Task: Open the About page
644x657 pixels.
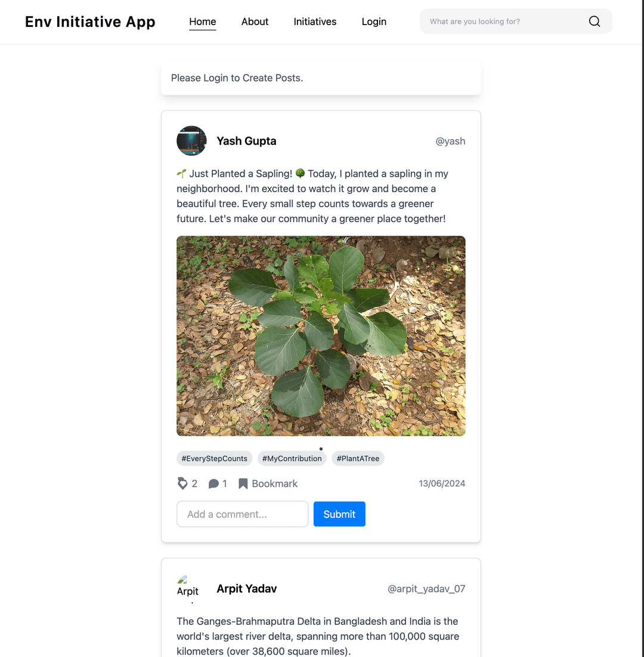Action: click(x=255, y=21)
